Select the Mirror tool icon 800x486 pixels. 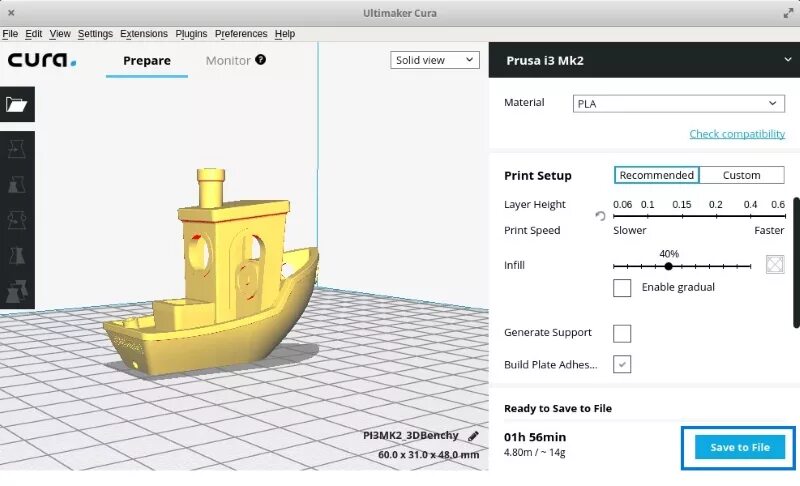click(16, 255)
